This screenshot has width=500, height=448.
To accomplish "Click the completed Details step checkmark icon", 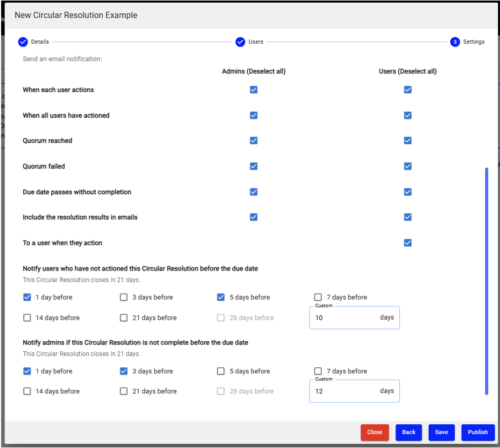I will coord(23,41).
